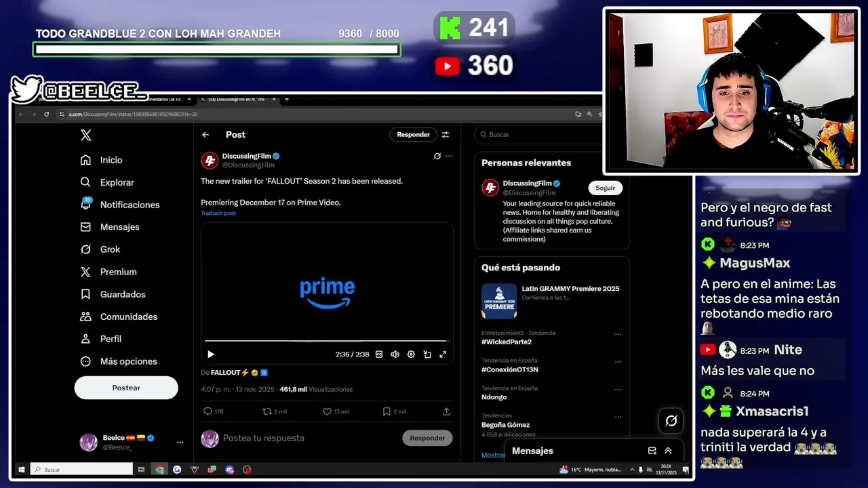Open Comunidades in the sidebar

[119, 317]
